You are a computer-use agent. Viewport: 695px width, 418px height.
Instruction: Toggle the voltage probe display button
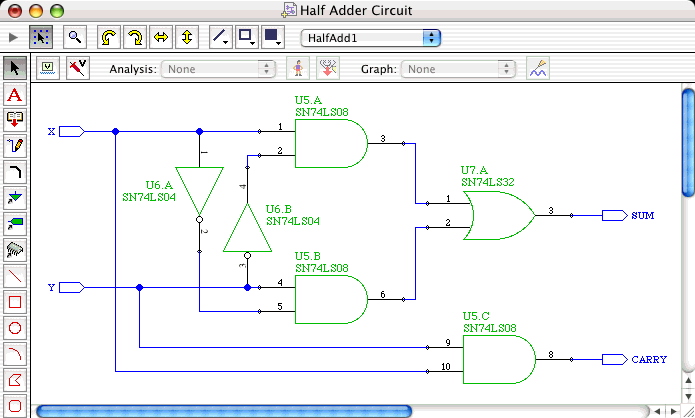pos(48,68)
